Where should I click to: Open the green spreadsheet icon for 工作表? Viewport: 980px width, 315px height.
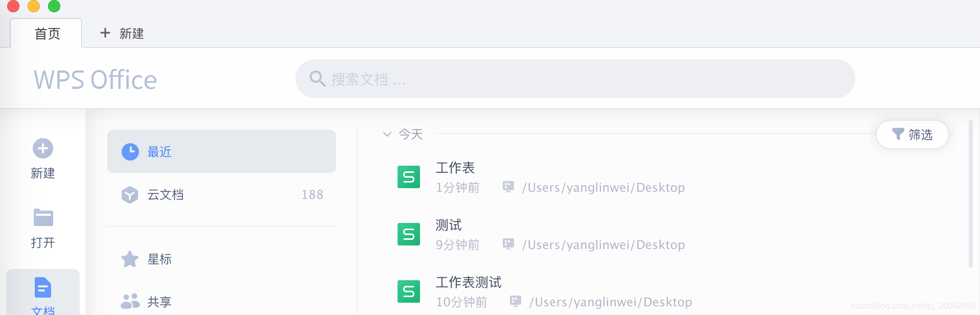pyautogui.click(x=409, y=177)
